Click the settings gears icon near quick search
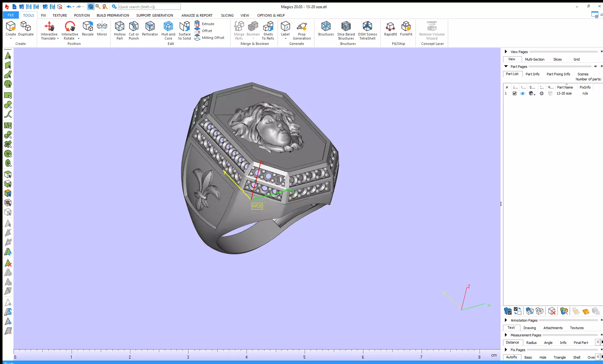Viewport: 603px width, 364px height. point(114,7)
